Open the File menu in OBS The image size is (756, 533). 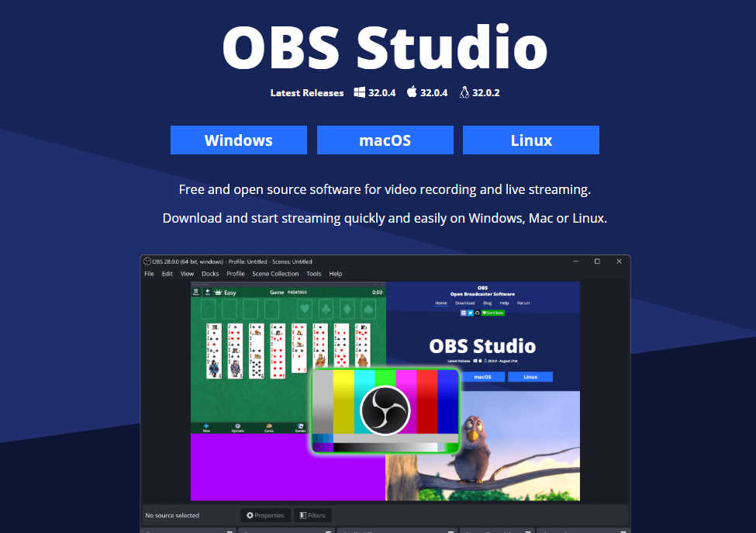(148, 273)
